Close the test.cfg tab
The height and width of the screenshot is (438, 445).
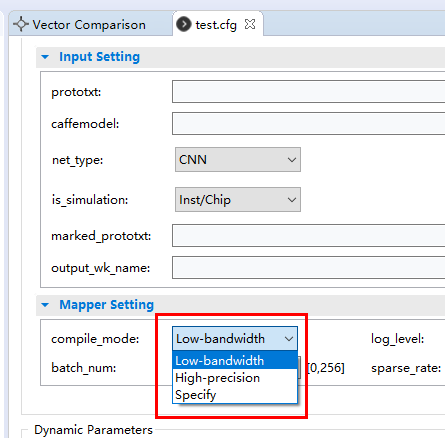[x=250, y=24]
